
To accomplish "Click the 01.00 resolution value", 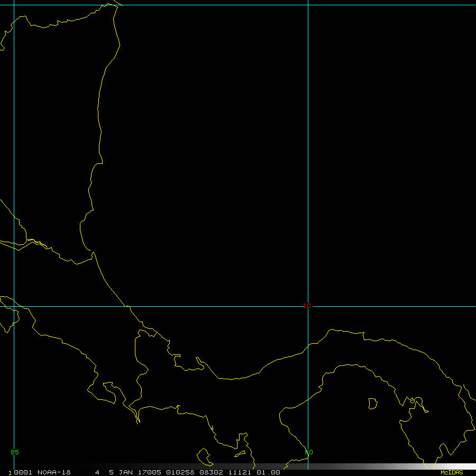I will 268,472.
